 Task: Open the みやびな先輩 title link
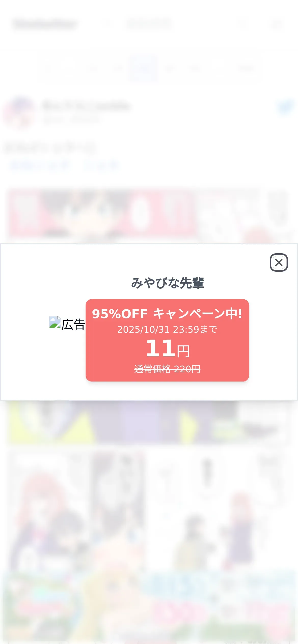coord(167,283)
